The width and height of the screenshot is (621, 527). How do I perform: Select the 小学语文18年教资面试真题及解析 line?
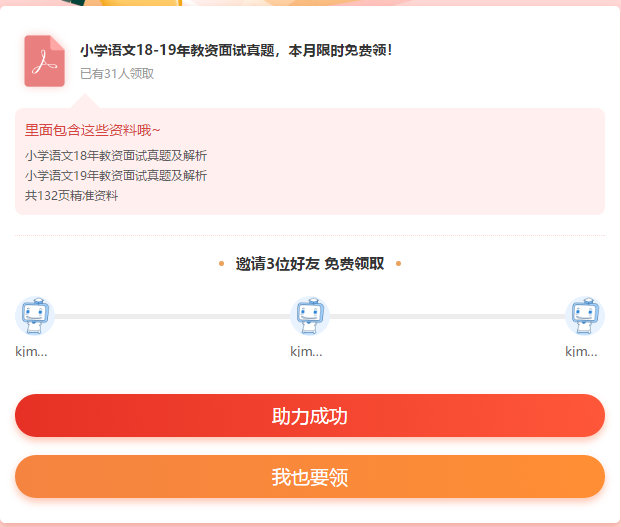click(116, 155)
